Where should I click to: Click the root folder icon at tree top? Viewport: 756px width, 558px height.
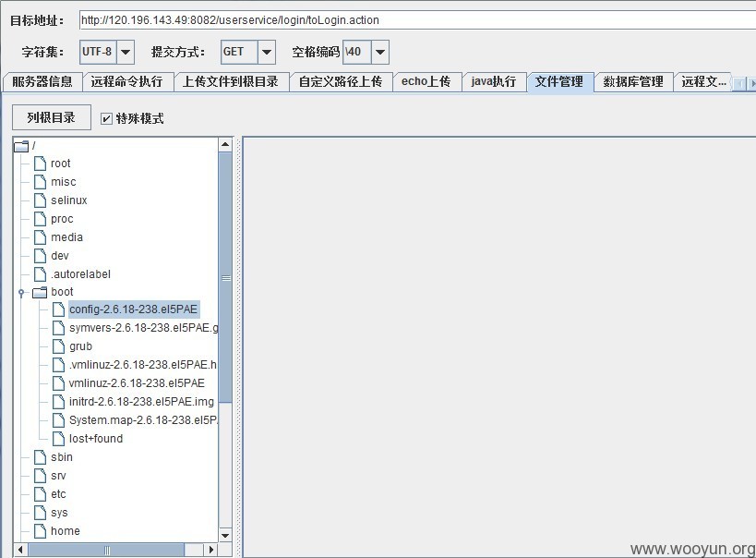click(x=21, y=146)
